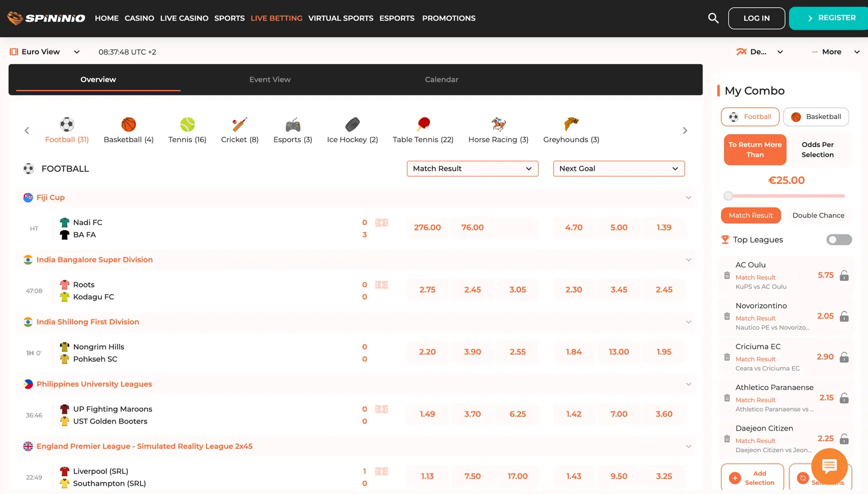Open CASINO from top navigation
The width and height of the screenshot is (868, 494).
tap(139, 18)
